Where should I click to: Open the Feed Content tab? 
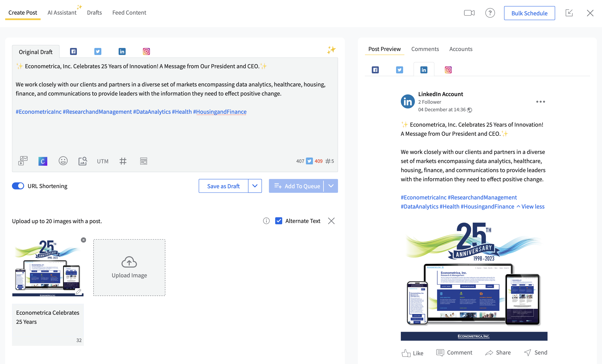129,13
